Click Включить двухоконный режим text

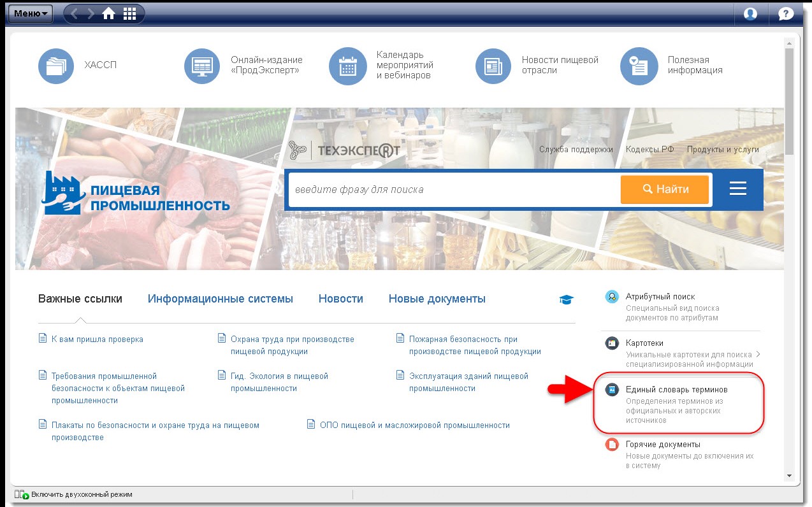pos(82,494)
